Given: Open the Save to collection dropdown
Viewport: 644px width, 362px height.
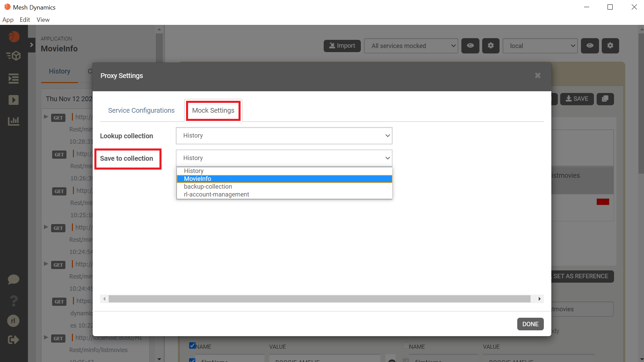Looking at the screenshot, I should (x=284, y=158).
